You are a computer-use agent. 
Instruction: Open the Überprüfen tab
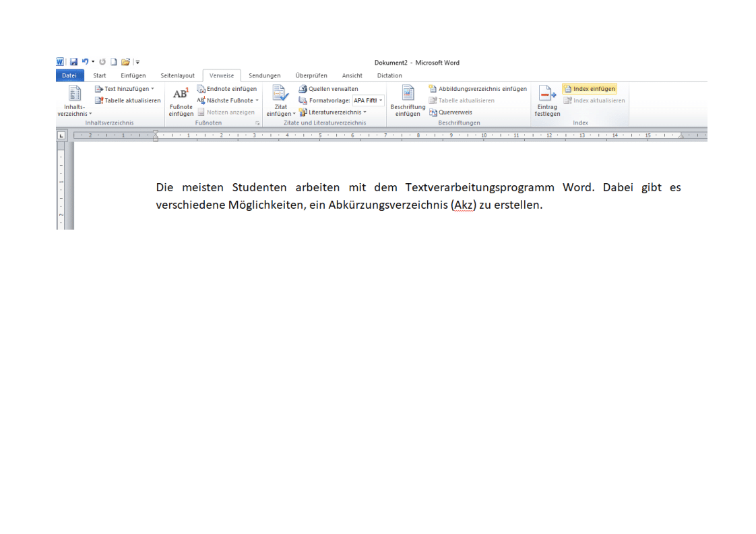click(x=311, y=75)
